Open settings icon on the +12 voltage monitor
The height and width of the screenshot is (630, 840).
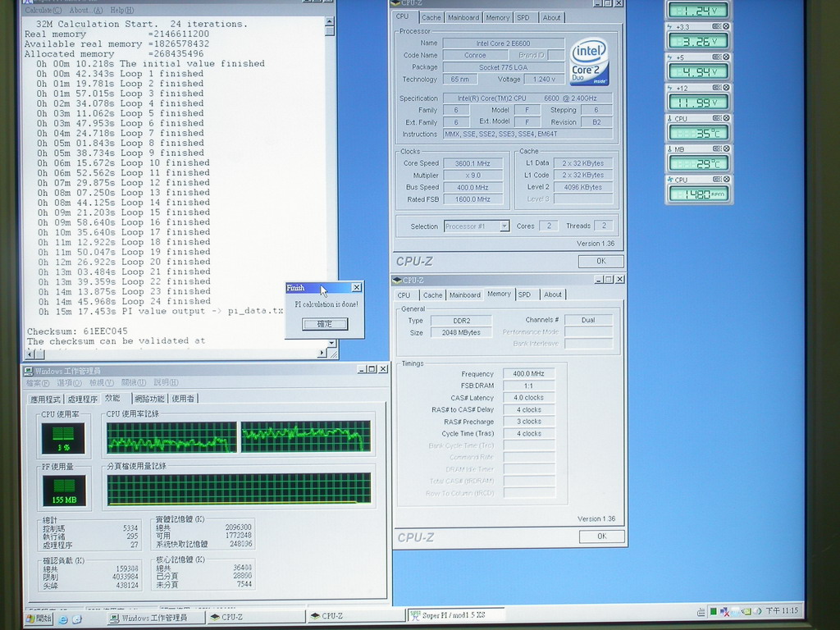717,87
